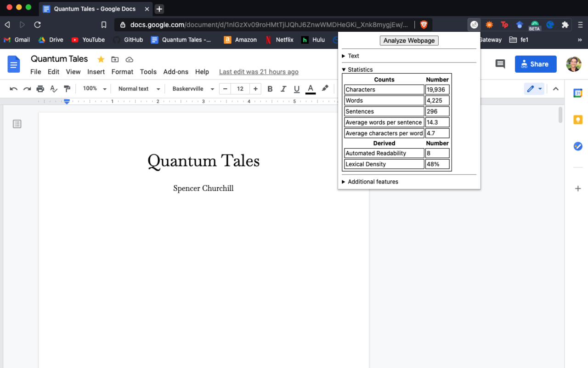Open the Insert menu
Image resolution: width=588 pixels, height=368 pixels.
(x=96, y=72)
